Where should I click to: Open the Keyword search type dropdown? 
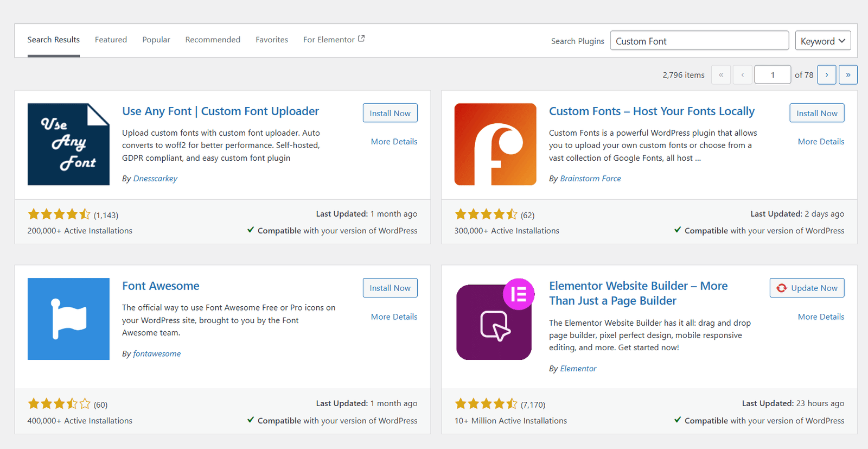(x=822, y=41)
